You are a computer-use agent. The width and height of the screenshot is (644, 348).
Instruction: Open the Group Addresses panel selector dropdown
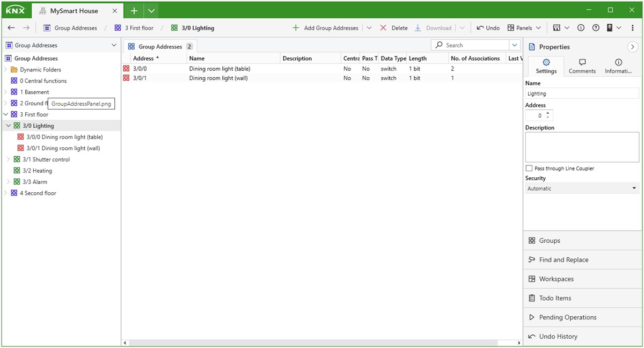tap(114, 45)
